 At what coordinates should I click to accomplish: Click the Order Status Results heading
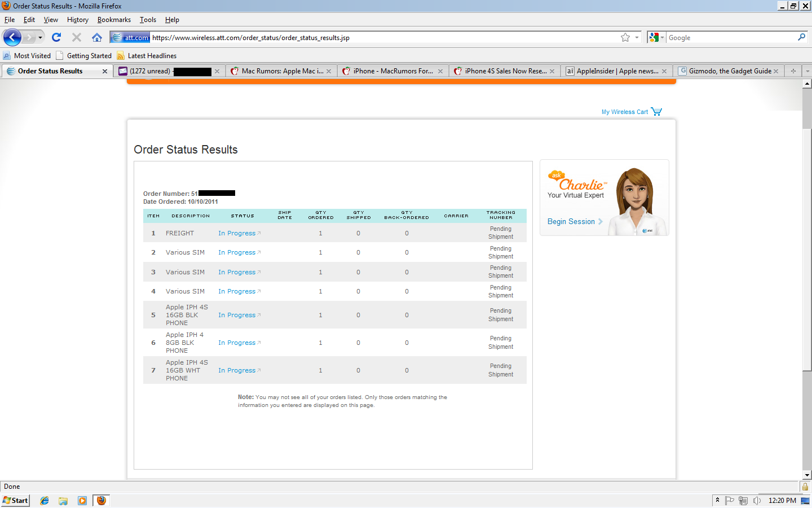186,150
